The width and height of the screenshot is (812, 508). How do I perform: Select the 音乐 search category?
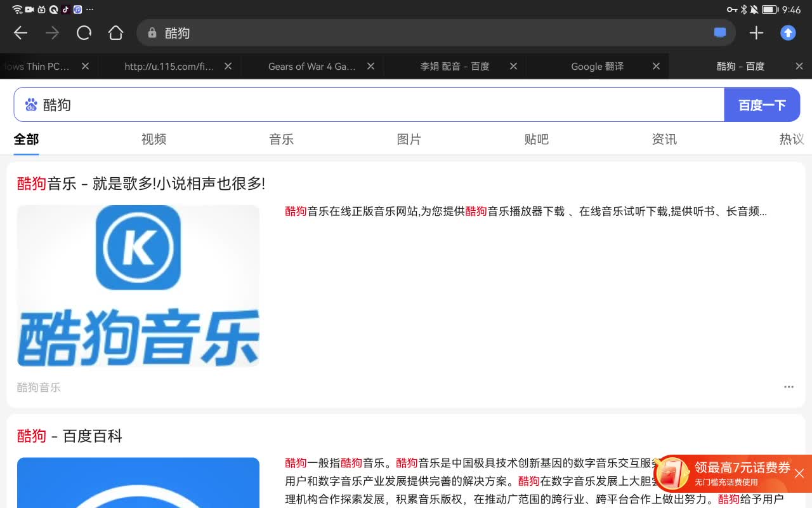[282, 139]
